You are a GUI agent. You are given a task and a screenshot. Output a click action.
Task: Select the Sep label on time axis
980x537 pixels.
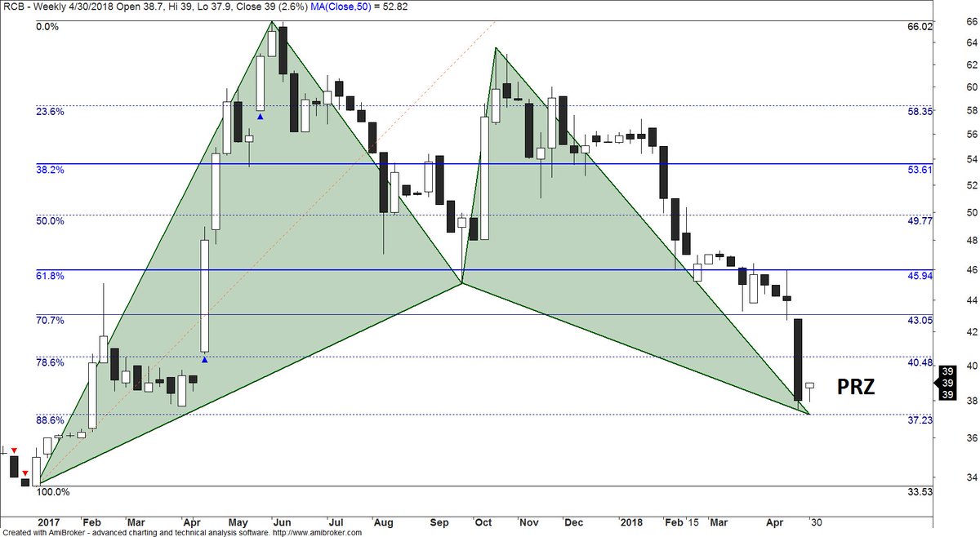(439, 521)
